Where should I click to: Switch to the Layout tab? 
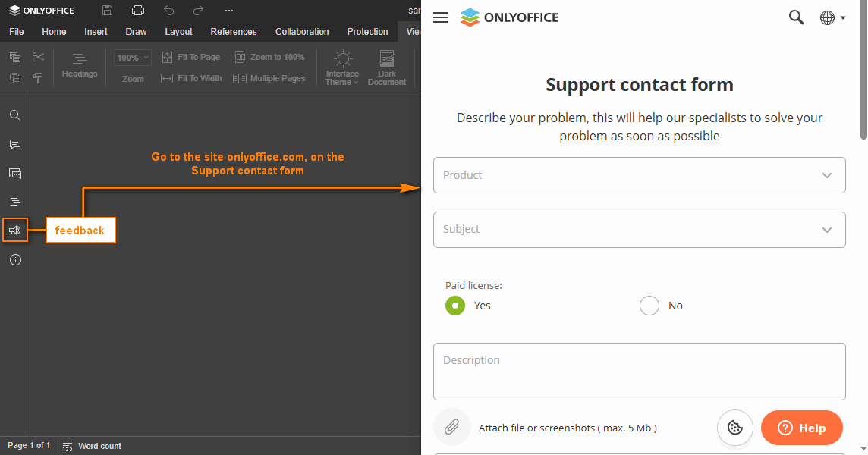click(x=178, y=32)
